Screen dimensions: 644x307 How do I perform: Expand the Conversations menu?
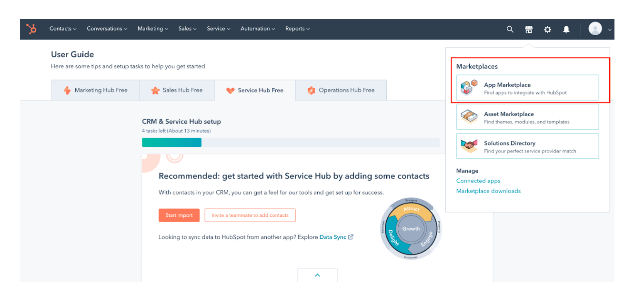(107, 29)
